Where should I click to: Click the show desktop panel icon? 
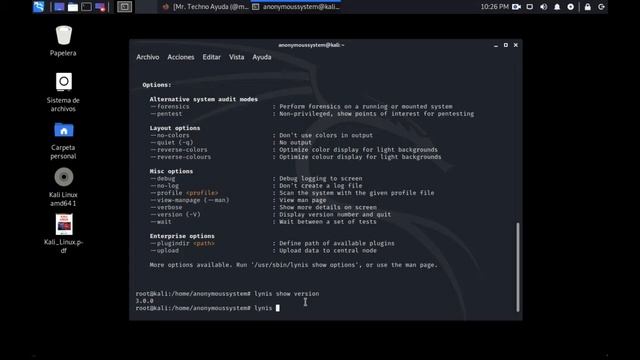coord(59,7)
